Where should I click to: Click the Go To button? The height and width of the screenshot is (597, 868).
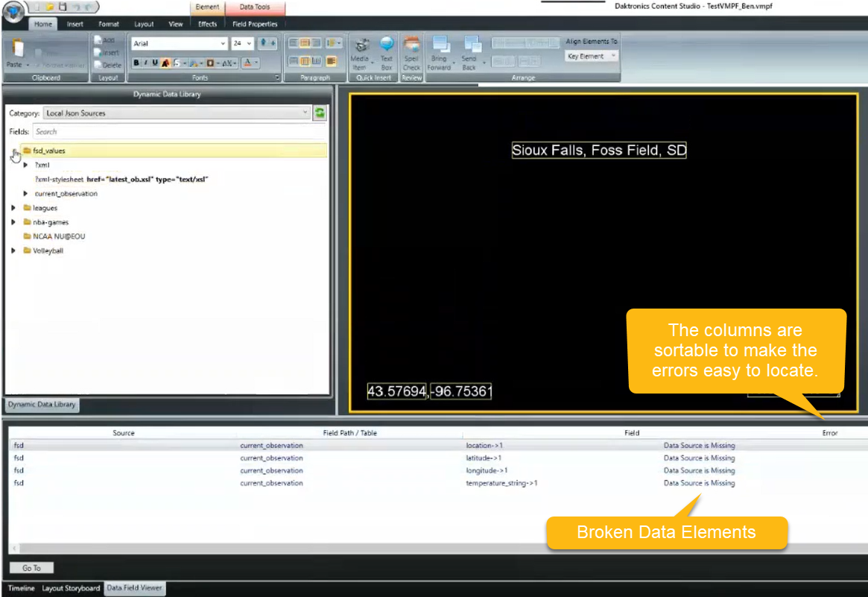pos(31,567)
